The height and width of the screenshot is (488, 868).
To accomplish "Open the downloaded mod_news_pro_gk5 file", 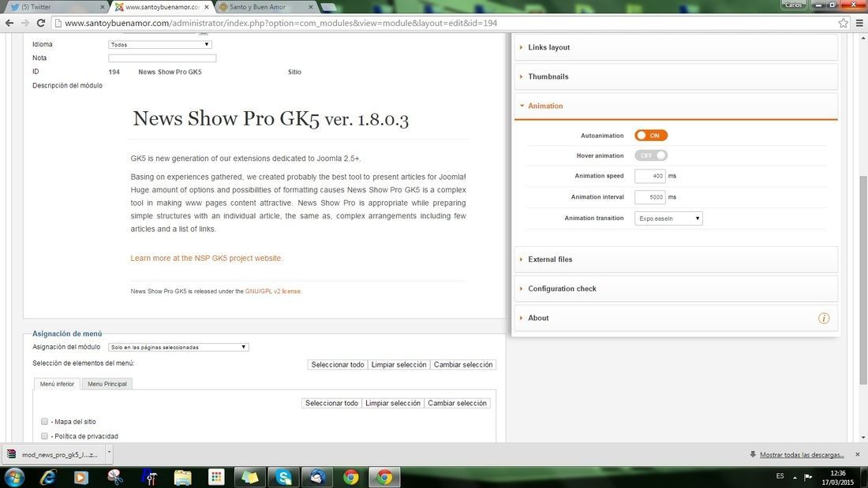I will [x=53, y=455].
